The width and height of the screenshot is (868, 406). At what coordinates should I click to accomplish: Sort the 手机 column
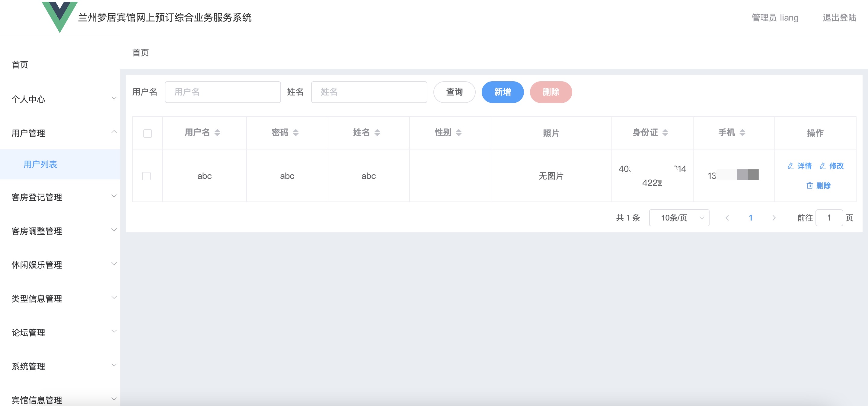742,133
